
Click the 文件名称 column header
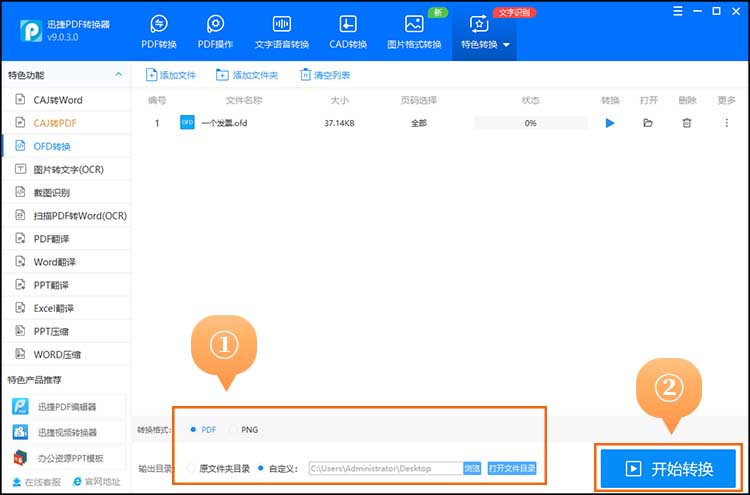[x=244, y=100]
